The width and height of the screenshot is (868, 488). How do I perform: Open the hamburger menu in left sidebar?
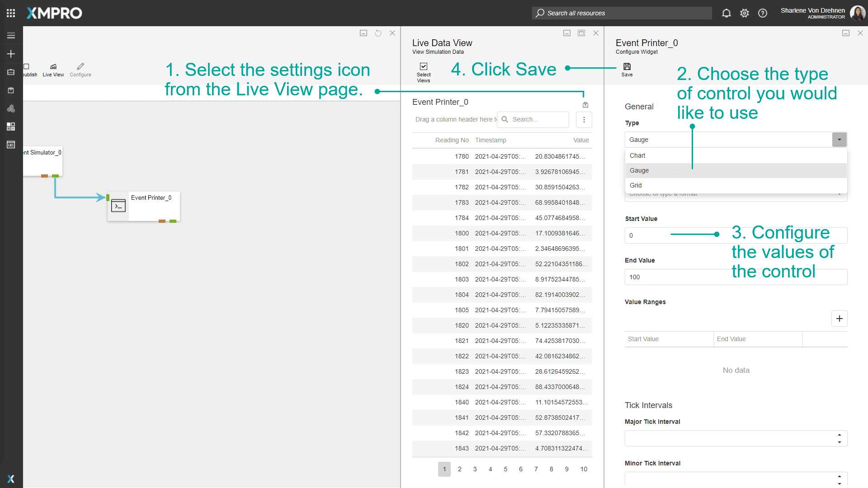click(x=11, y=35)
